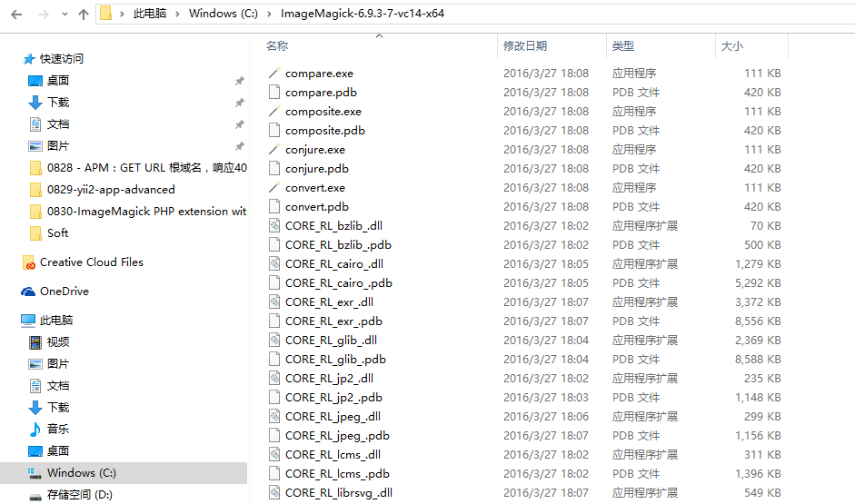Go up one folder level
Viewport: 855px width, 504px height.
point(84,15)
